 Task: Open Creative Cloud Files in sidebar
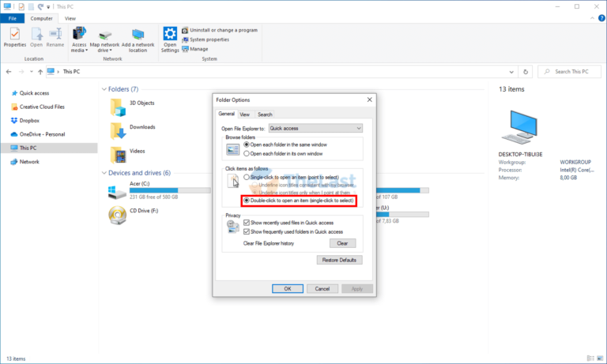point(38,107)
